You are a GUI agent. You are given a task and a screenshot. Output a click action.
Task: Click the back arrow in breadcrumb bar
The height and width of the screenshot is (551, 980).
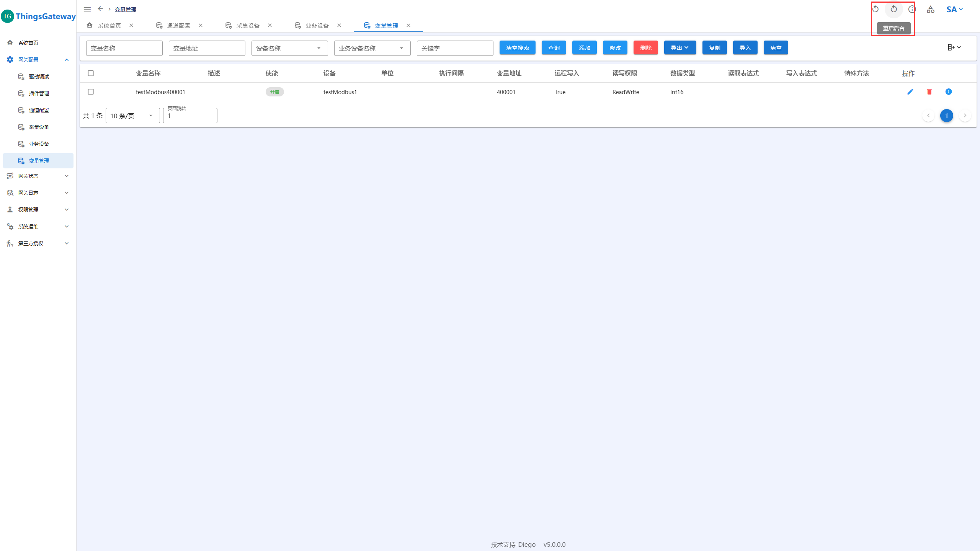[100, 9]
